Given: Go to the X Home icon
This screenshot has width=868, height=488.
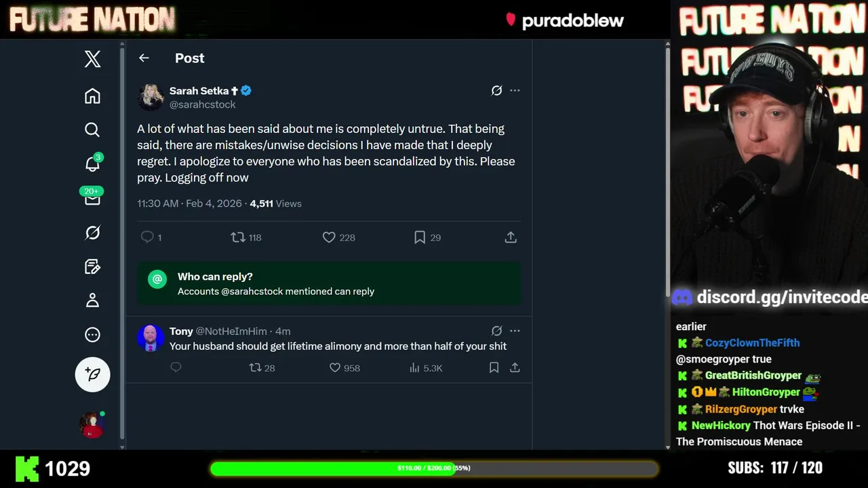Looking at the screenshot, I should (x=92, y=96).
